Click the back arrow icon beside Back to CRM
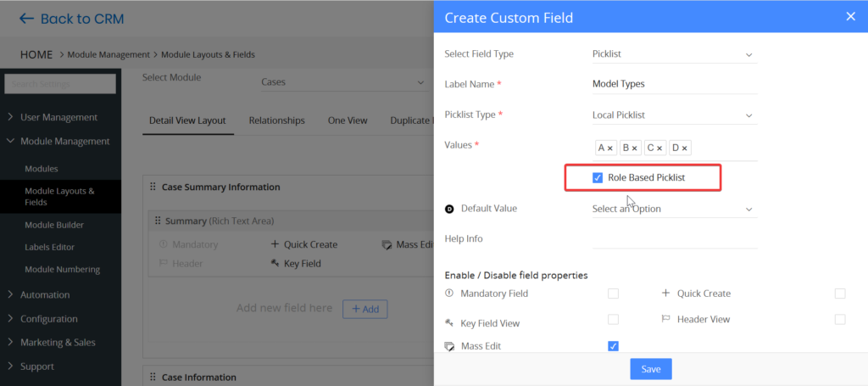Screen dimensions: 868x386 click(x=26, y=19)
